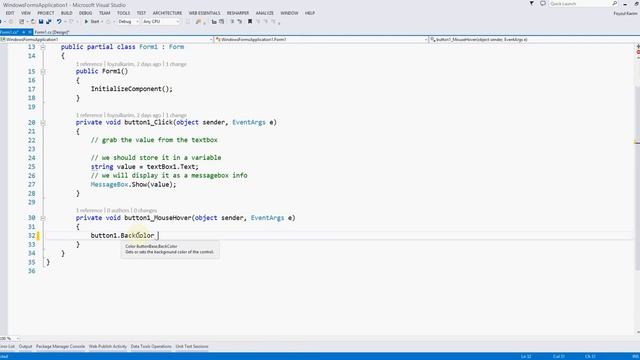Click the Undo arrow icon
The height and width of the screenshot is (360, 640).
point(59,22)
